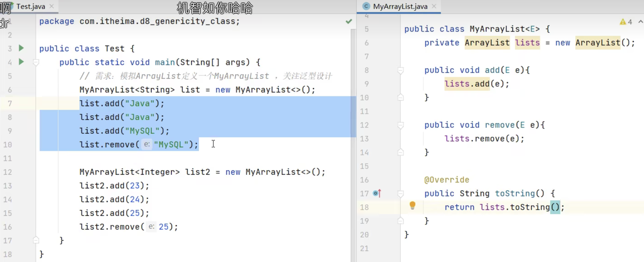Screen dimensions: 644x262
Task: Click lists.remove(e) on line 13
Action: [x=482, y=138]
